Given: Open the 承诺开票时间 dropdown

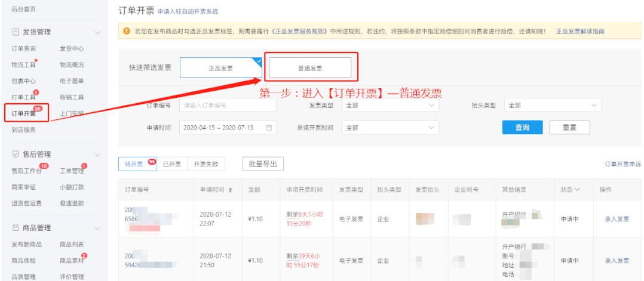Looking at the screenshot, I should coord(390,128).
